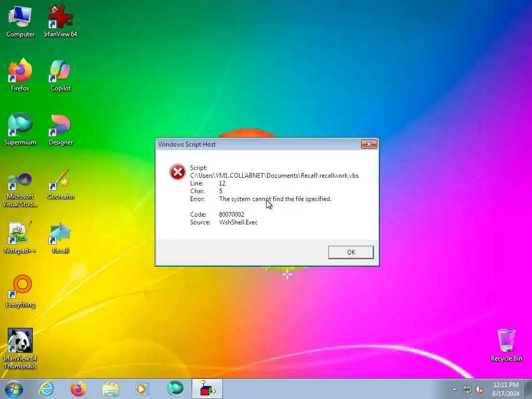Open Windows Explorer folder from the taskbar
This screenshot has height=399, width=532.
(x=111, y=389)
